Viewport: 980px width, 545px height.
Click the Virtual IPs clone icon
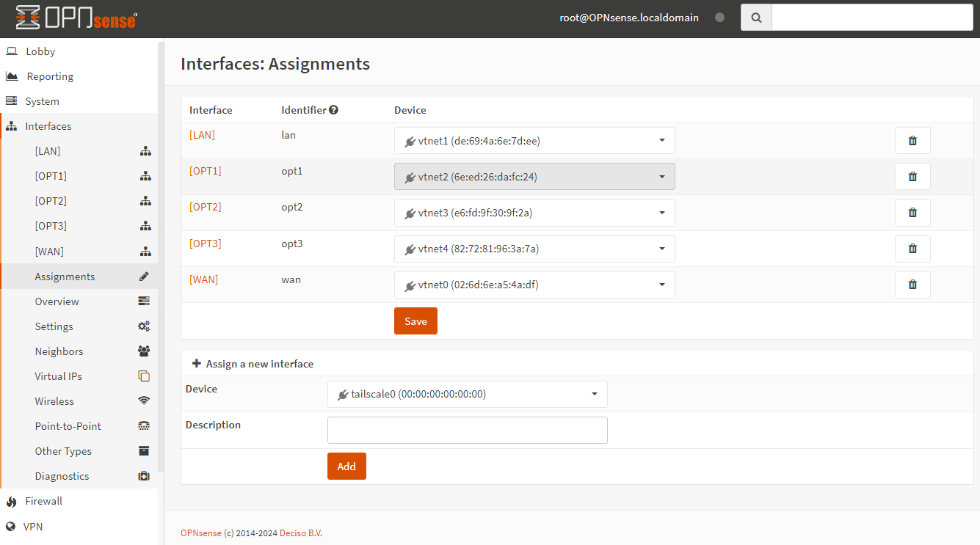pyautogui.click(x=144, y=376)
